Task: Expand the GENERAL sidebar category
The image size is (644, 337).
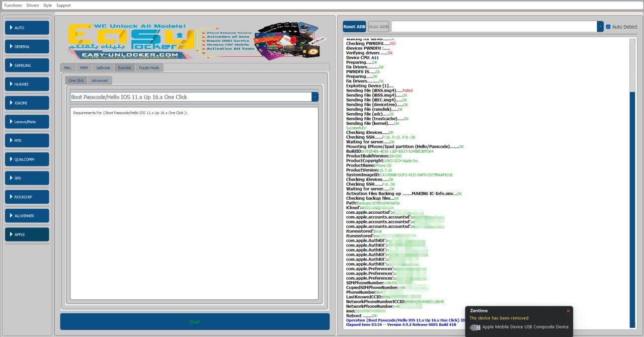Action: (27, 46)
